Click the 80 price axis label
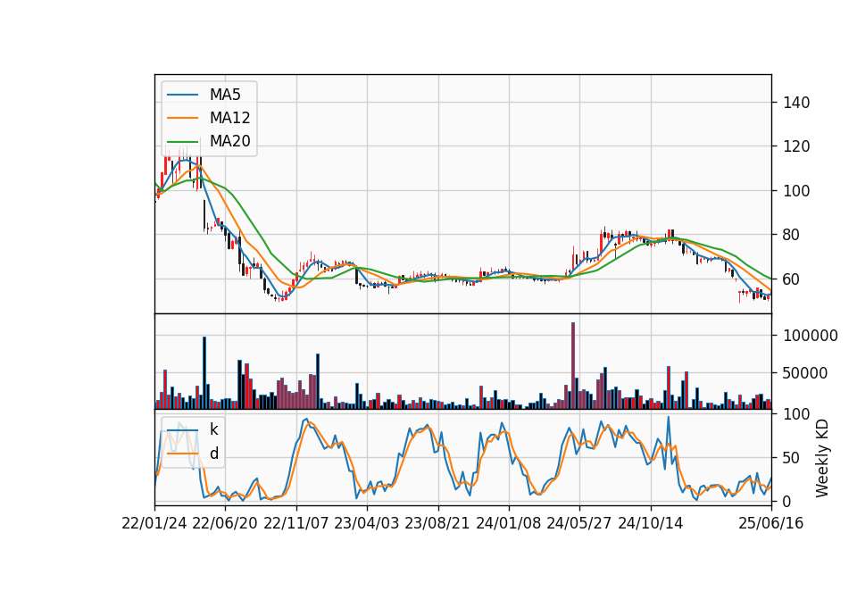Viewport: 857px width, 616px height. 792,235
